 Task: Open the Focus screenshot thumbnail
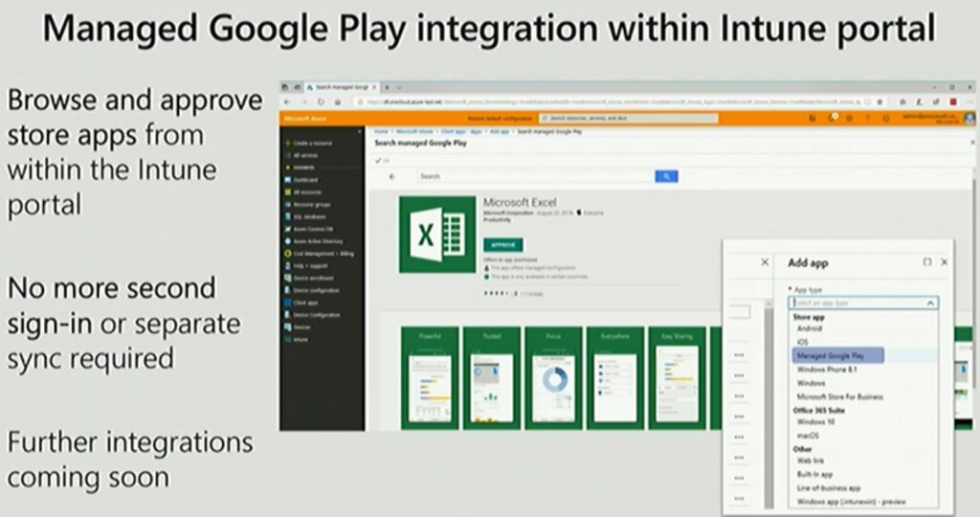pyautogui.click(x=554, y=378)
